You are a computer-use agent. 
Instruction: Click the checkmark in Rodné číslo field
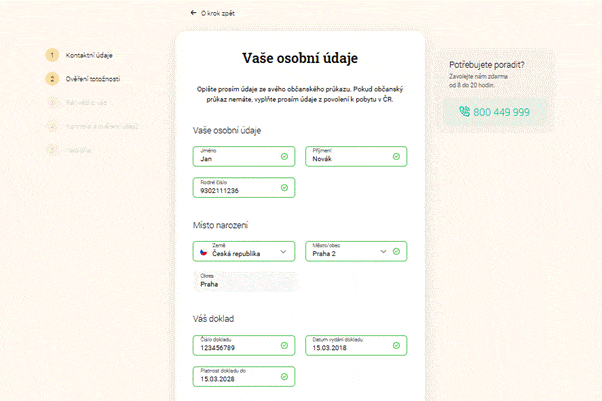pos(284,187)
